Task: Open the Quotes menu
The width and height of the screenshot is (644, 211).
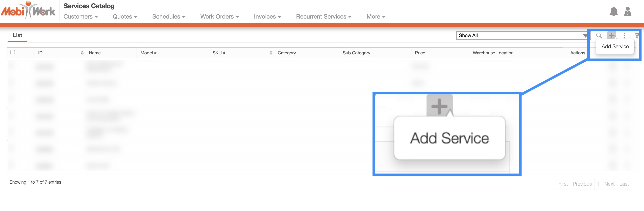Action: [125, 16]
